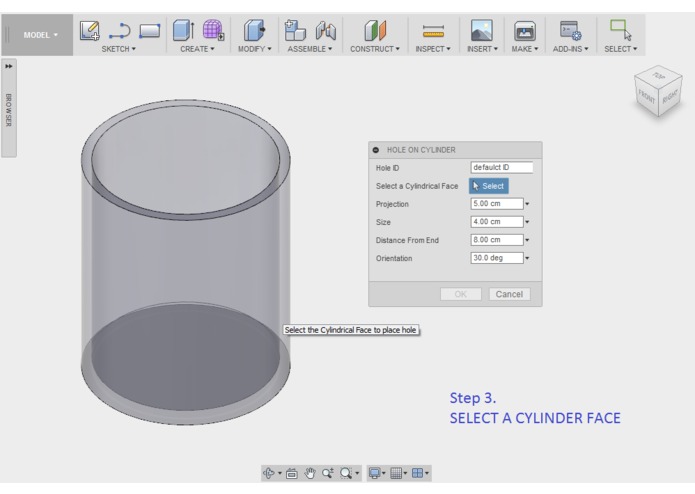Click the Size value field
Screen dimensions: 695x494
(x=497, y=222)
